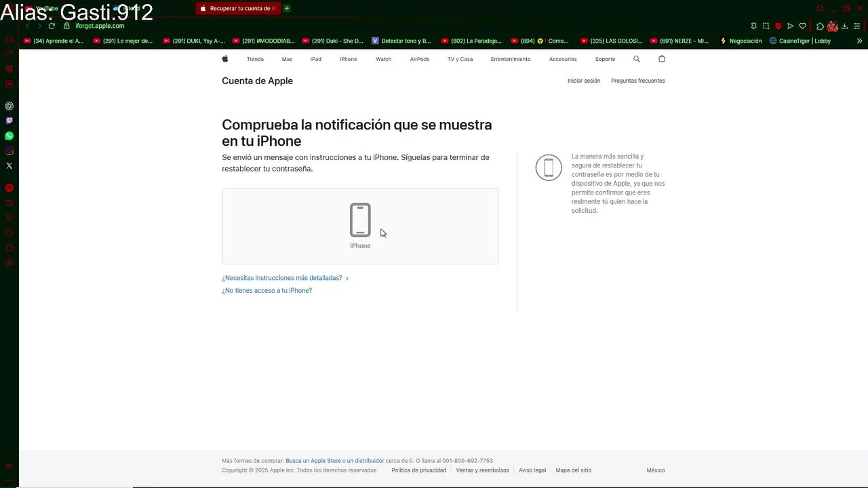
Task: Open '(34) Aprende el A...' bookmark
Action: [x=54, y=41]
